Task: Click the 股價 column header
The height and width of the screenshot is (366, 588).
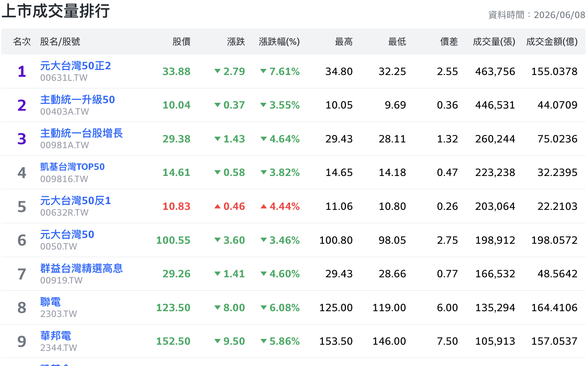Action: coord(181,42)
